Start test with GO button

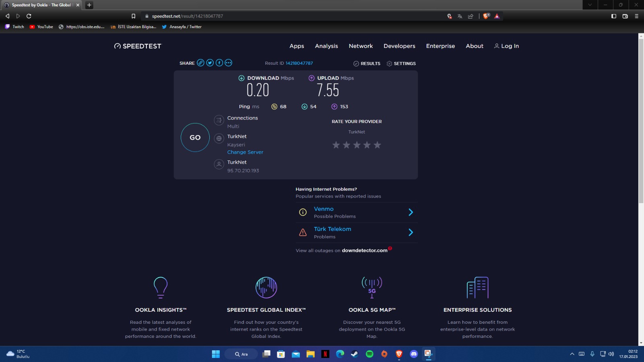coord(195,138)
